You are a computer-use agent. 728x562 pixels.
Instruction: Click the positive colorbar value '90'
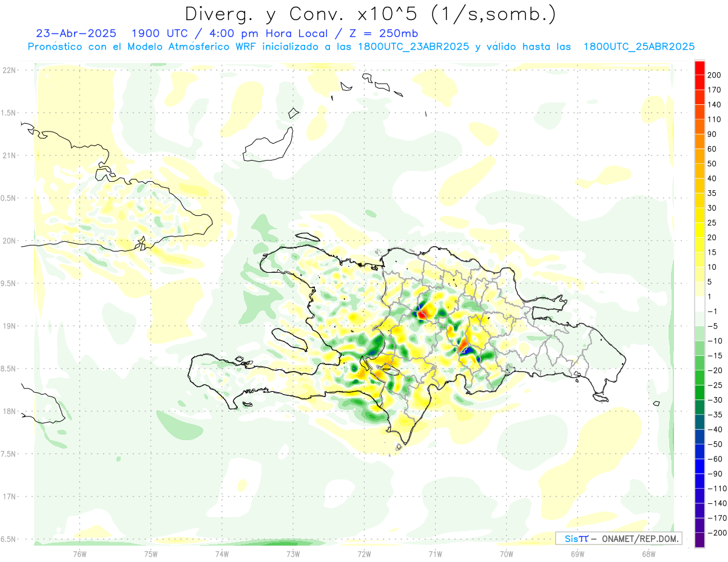point(713,134)
